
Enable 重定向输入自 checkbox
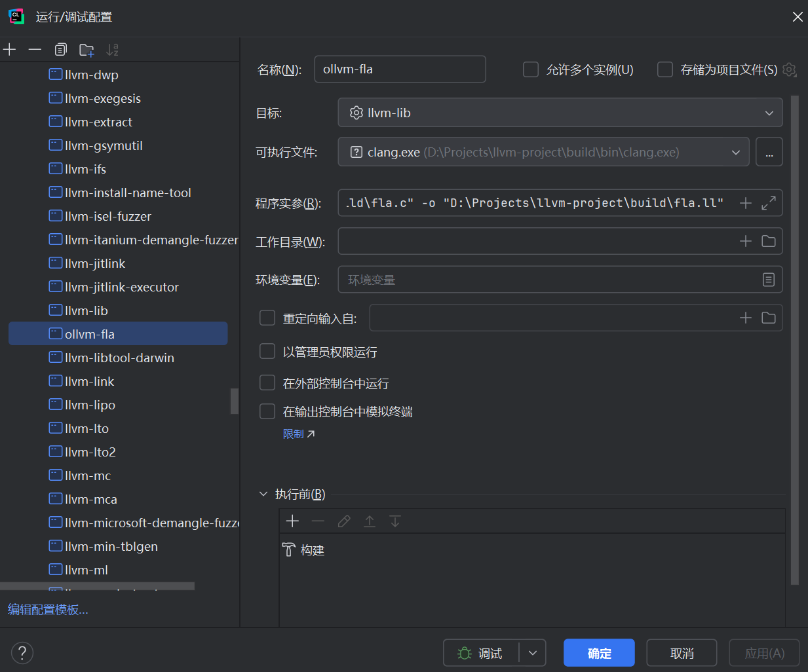click(267, 318)
